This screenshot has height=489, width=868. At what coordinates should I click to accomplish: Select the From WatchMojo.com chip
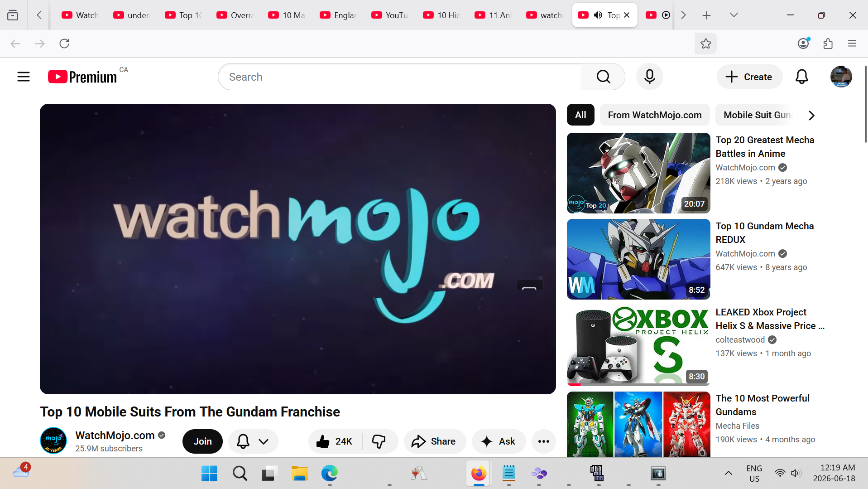click(x=655, y=115)
